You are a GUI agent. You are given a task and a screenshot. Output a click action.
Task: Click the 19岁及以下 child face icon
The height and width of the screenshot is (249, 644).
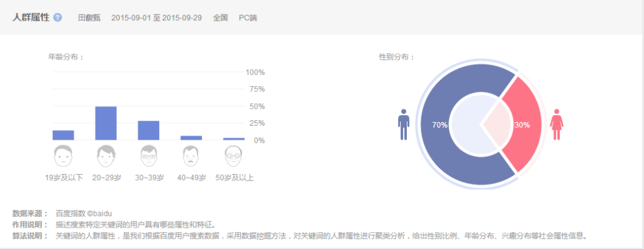coord(64,156)
